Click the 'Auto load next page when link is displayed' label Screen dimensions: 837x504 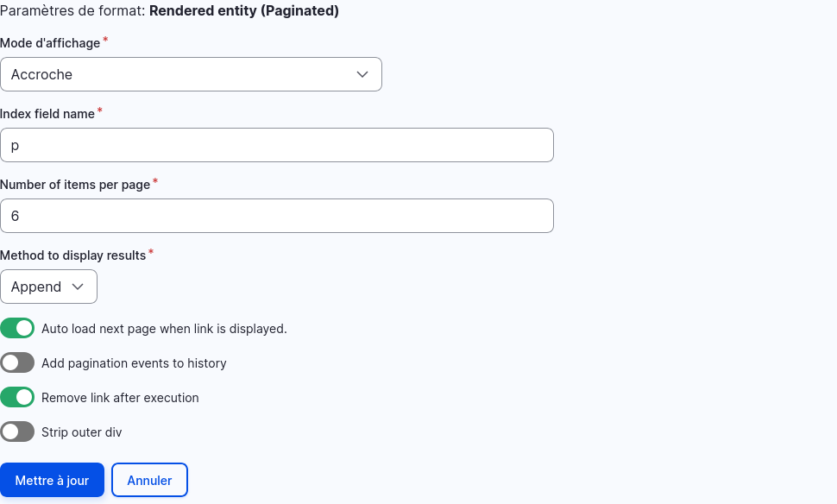[165, 329]
